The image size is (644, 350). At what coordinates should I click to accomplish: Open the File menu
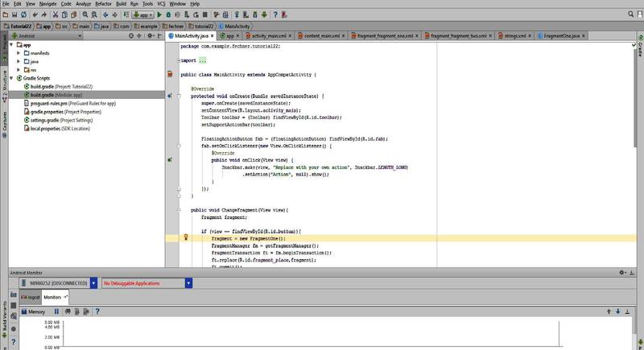click(x=6, y=4)
